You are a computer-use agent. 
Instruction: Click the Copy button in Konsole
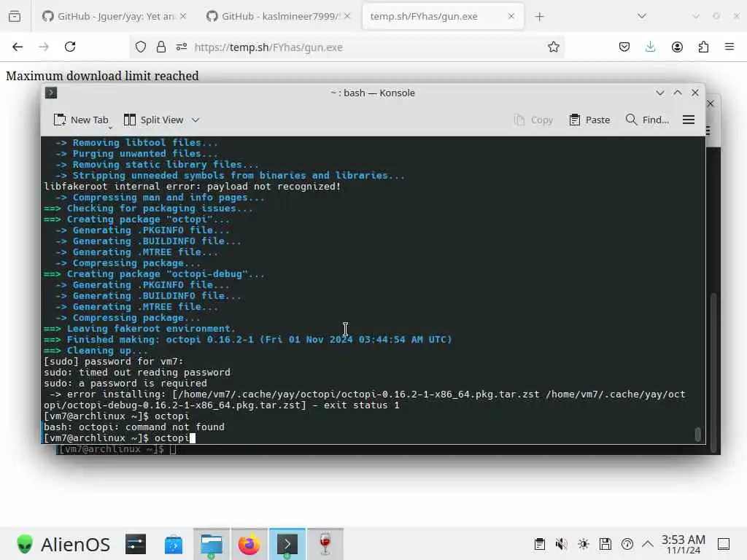tap(533, 120)
